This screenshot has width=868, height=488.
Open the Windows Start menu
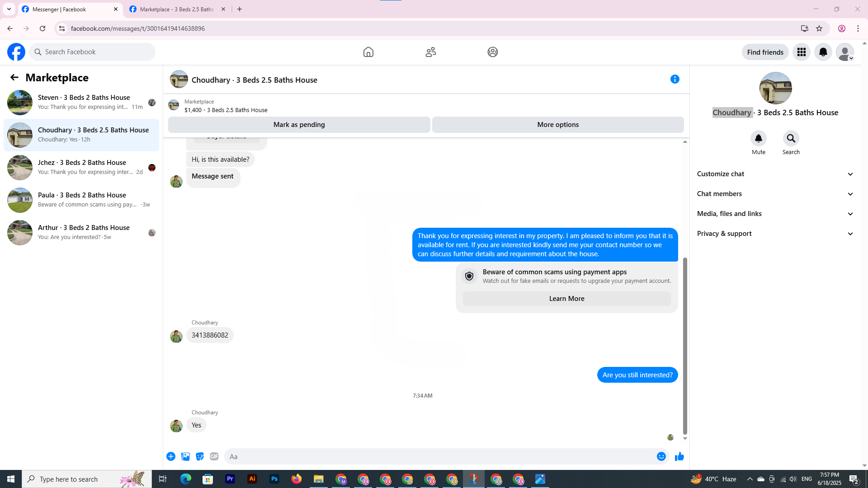11,479
